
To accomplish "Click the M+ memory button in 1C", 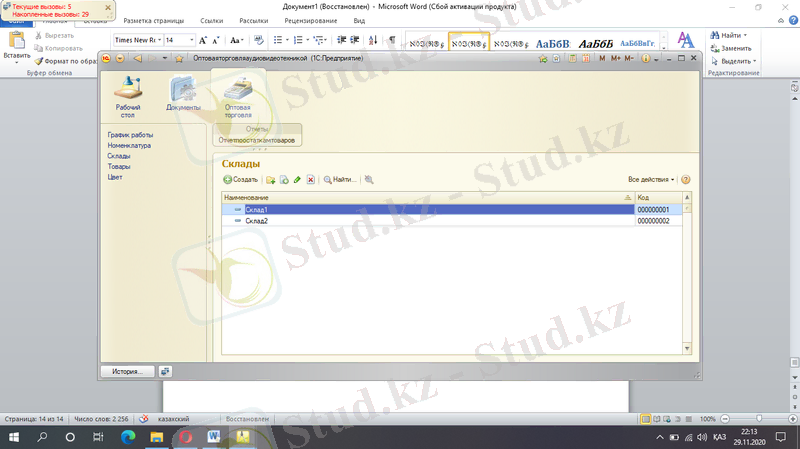I will (615, 59).
